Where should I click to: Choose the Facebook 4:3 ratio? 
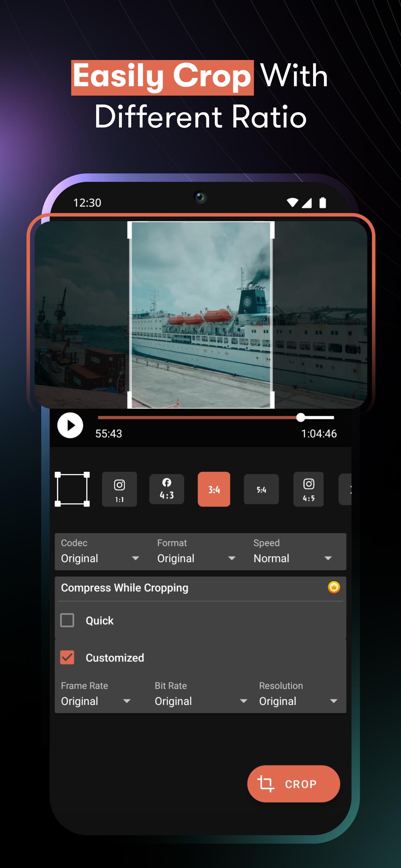[167, 489]
